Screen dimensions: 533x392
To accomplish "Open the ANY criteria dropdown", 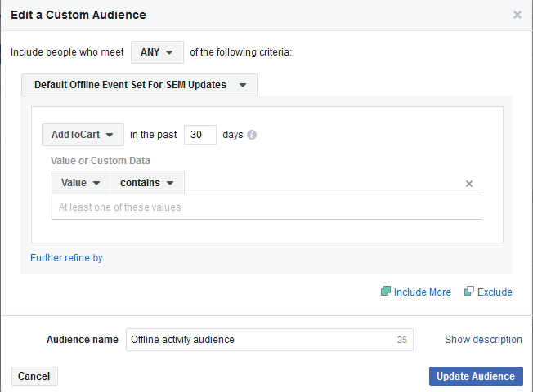I will click(157, 52).
